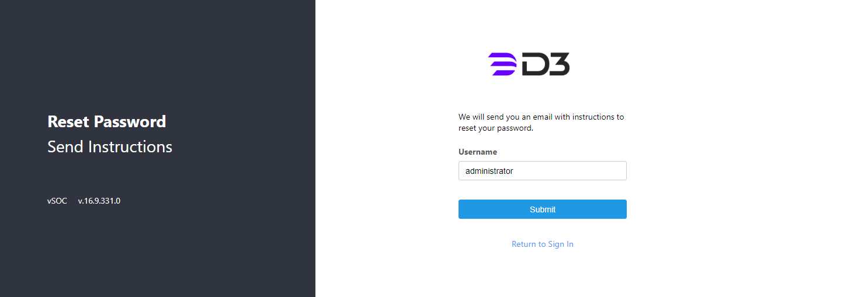Image resolution: width=868 pixels, height=297 pixels.
Task: Click the purple striped emblem of the logo
Action: click(502, 64)
